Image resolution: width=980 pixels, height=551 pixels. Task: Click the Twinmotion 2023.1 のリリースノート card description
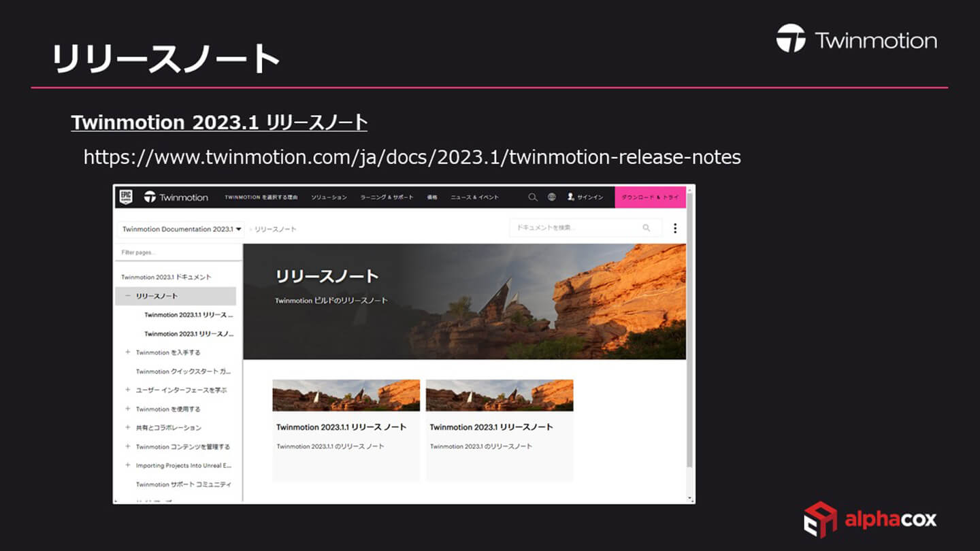point(481,446)
